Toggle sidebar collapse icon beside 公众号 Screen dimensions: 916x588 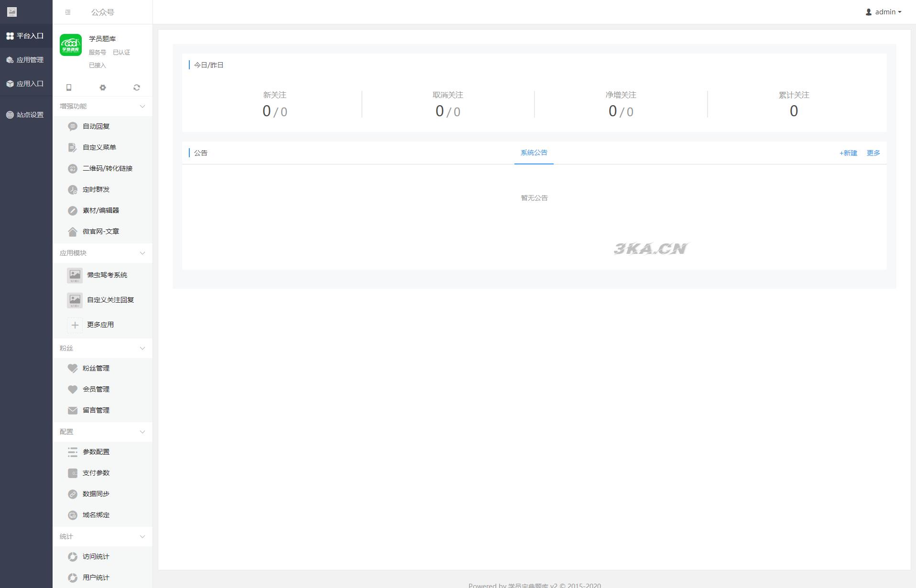tap(68, 12)
